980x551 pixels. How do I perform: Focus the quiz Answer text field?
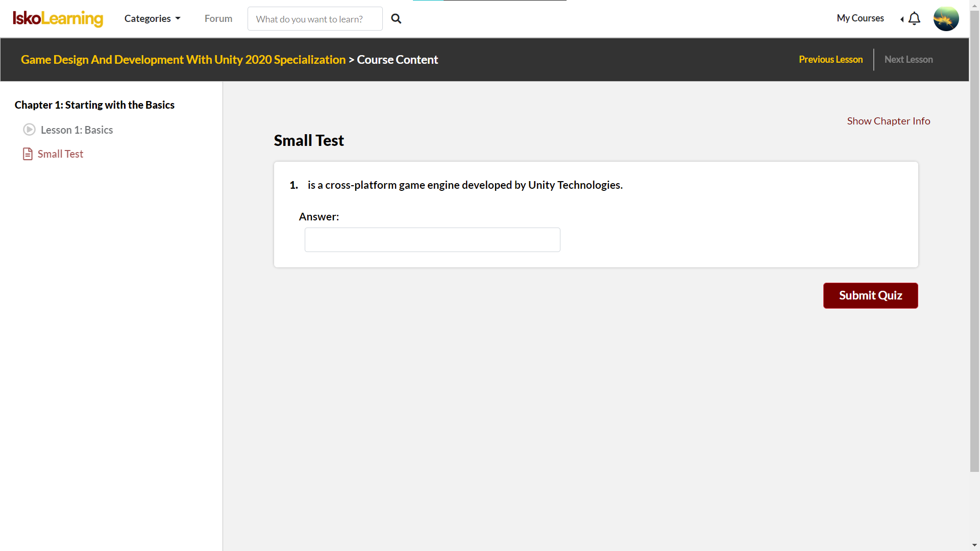click(432, 240)
